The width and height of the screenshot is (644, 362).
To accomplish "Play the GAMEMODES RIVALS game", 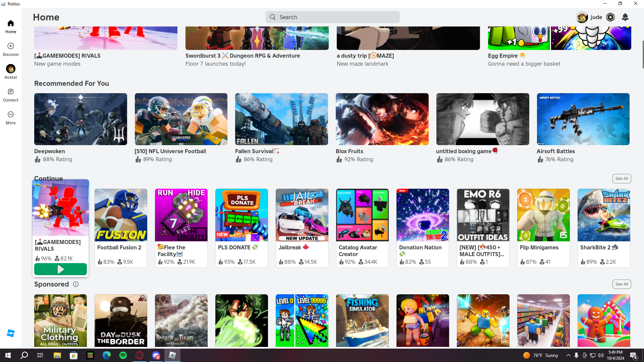I will (60, 269).
